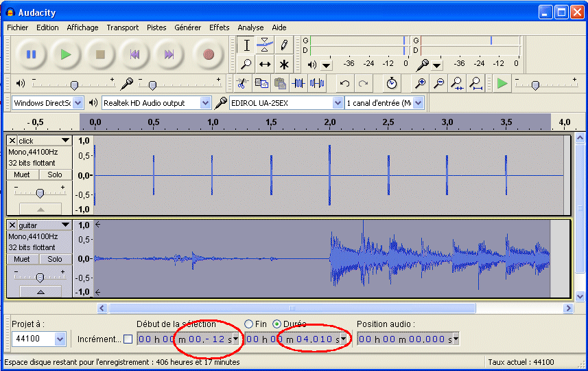Open the Pistes menu

click(156, 27)
